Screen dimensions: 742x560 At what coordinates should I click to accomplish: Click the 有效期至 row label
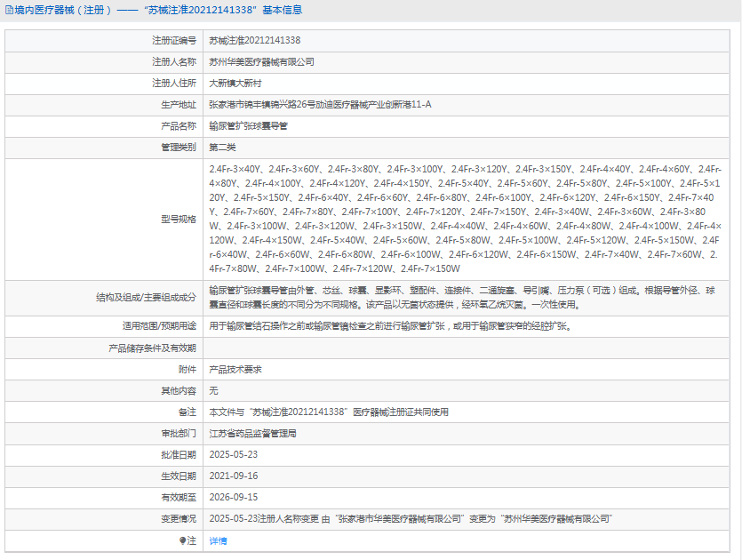click(x=179, y=498)
